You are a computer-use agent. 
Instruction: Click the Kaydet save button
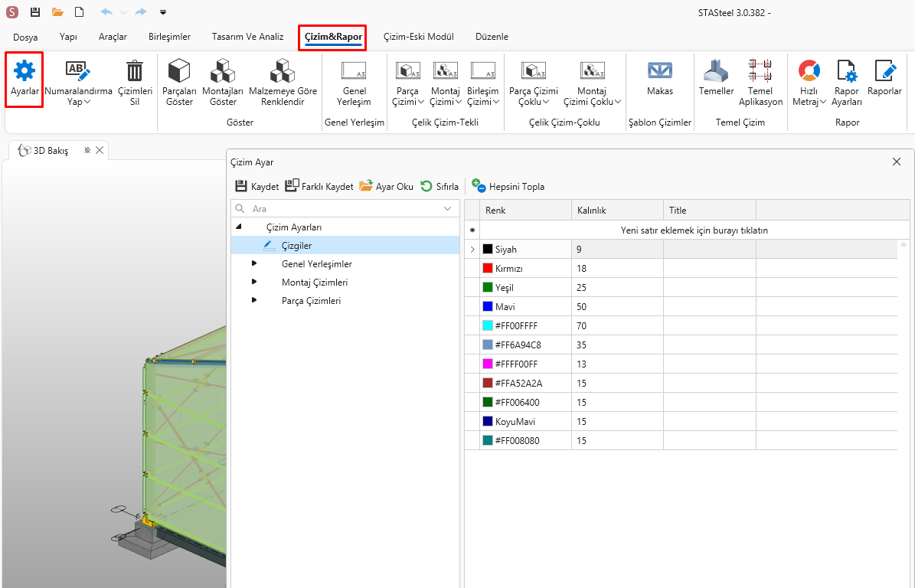coord(257,186)
